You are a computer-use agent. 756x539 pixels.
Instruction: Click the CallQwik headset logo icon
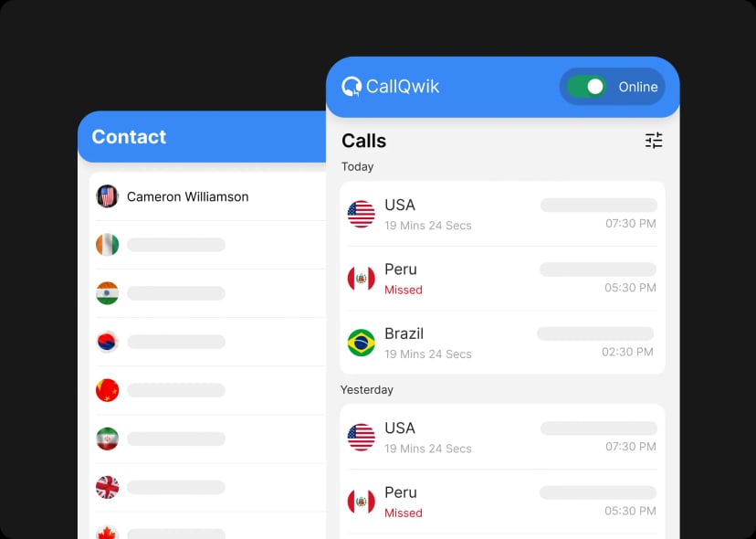(352, 87)
